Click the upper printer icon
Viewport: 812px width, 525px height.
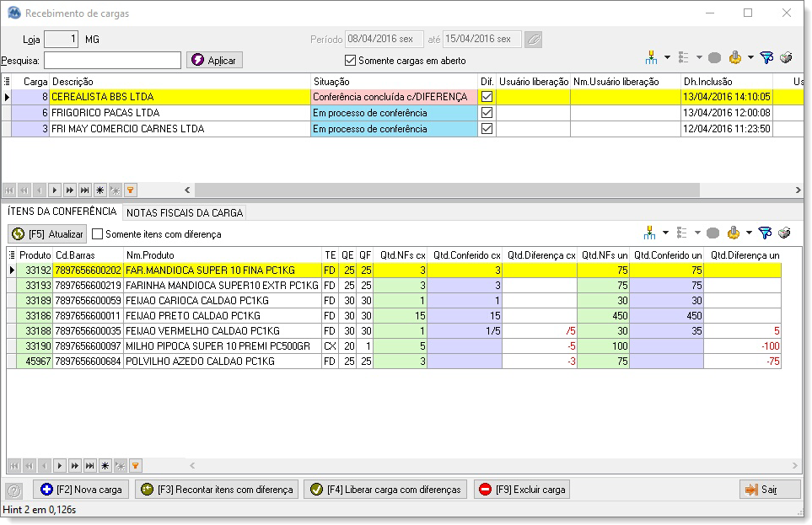point(786,57)
